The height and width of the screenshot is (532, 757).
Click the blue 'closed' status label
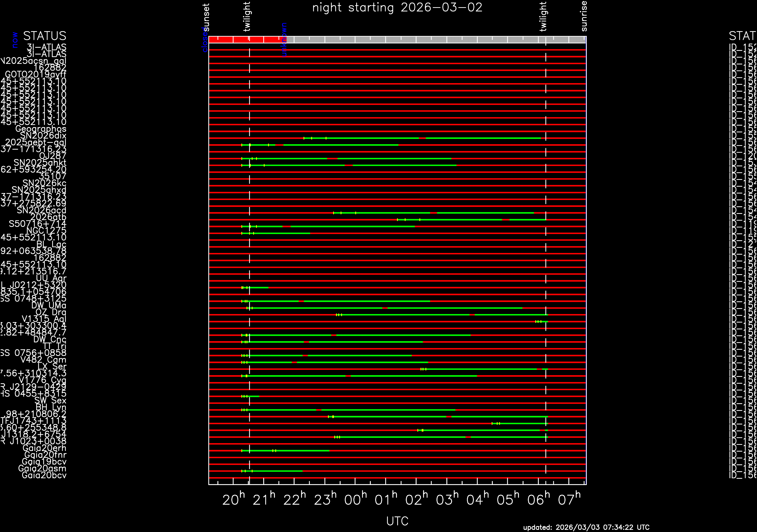pos(204,40)
